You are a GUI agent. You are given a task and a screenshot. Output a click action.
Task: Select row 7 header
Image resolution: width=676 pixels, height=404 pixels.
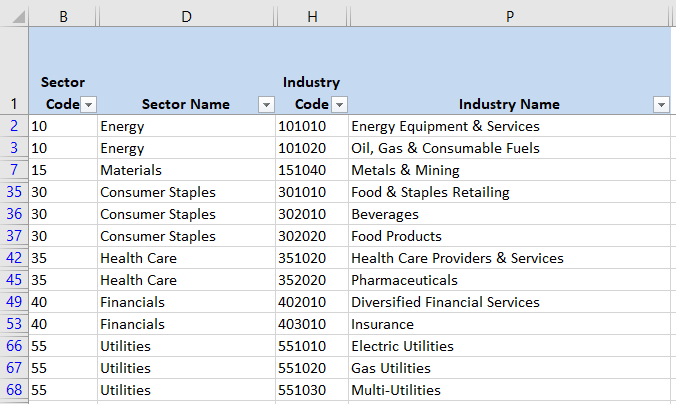pos(14,170)
